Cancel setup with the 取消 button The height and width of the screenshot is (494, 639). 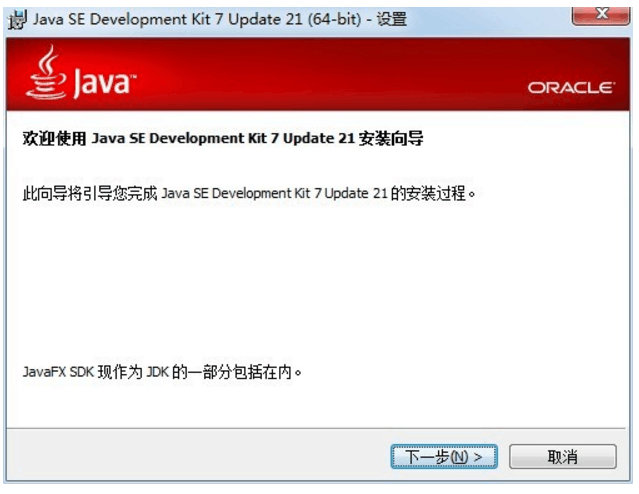[562, 457]
